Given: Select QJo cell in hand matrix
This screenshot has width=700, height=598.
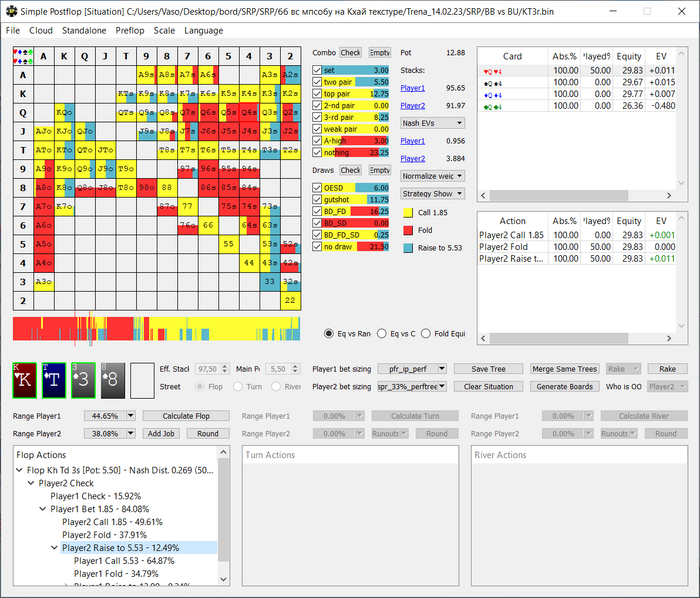Looking at the screenshot, I should click(85, 131).
